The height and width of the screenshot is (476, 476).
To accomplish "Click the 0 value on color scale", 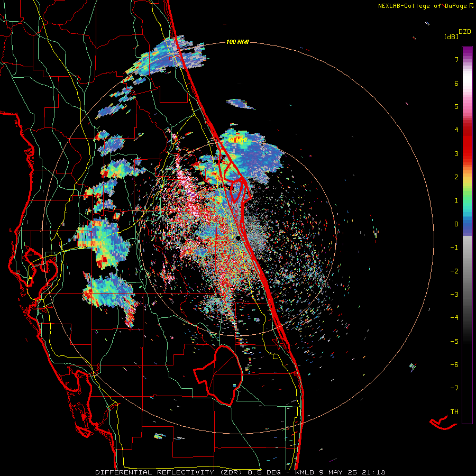I will click(x=456, y=224).
